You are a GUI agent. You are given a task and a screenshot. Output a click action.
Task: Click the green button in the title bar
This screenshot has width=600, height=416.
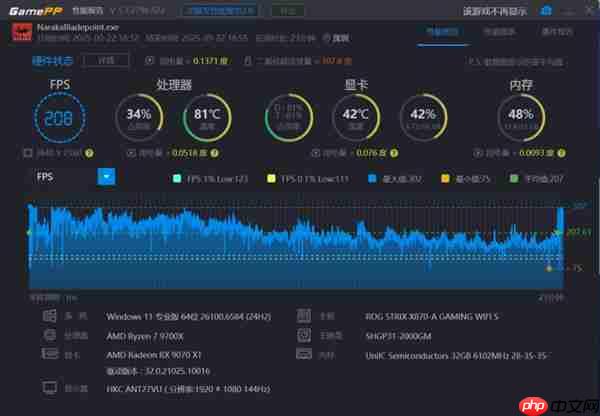288,11
